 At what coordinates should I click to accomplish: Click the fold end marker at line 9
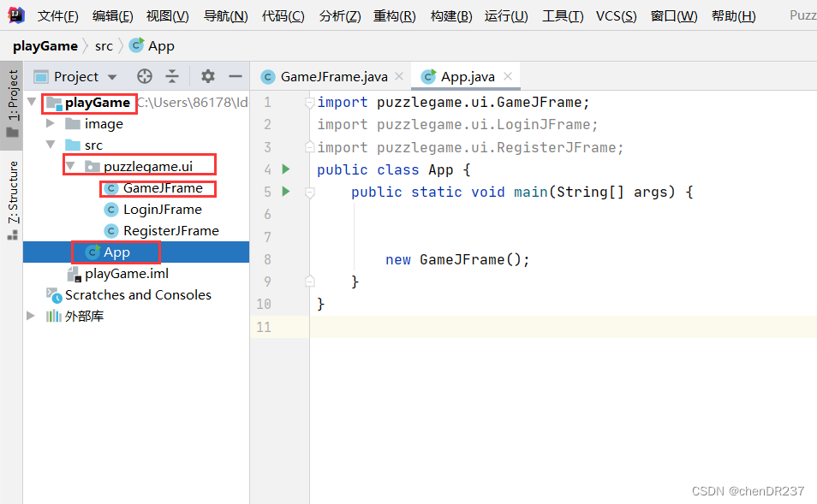point(309,282)
